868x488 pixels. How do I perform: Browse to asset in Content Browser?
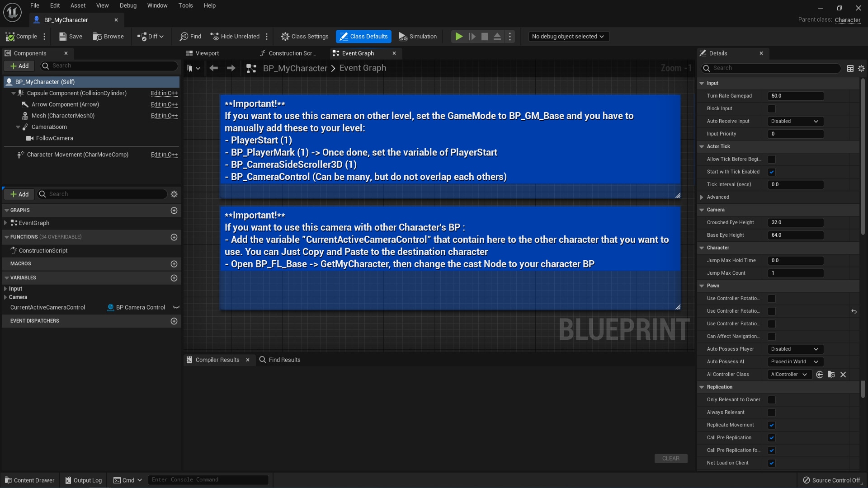(108, 37)
